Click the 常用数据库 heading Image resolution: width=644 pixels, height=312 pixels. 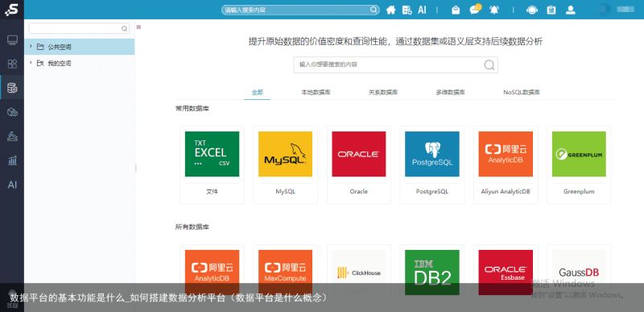click(192, 109)
